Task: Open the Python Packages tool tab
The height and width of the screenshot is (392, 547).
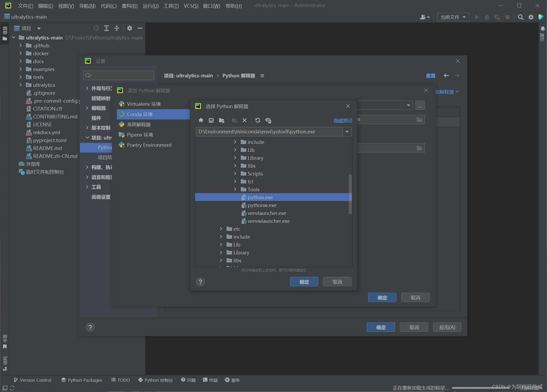Action: (82, 380)
